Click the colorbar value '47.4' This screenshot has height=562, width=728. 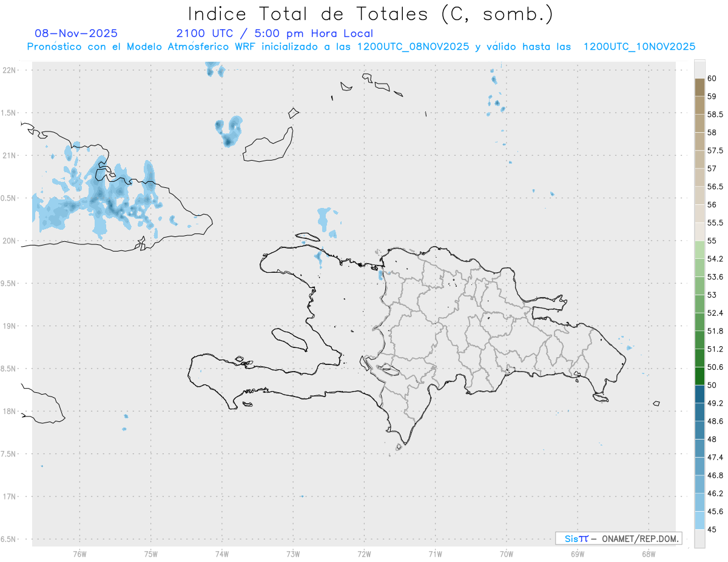715,457
